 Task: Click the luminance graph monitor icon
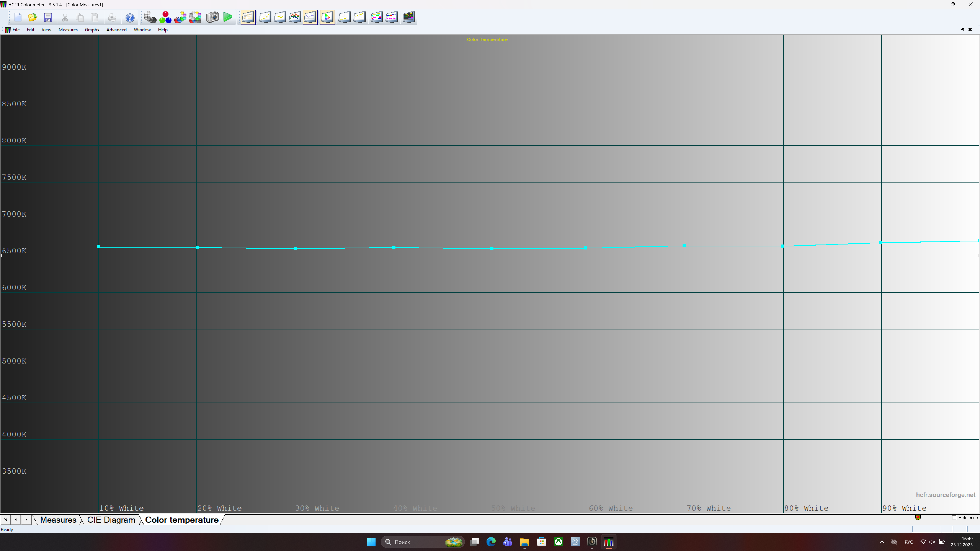tap(265, 17)
